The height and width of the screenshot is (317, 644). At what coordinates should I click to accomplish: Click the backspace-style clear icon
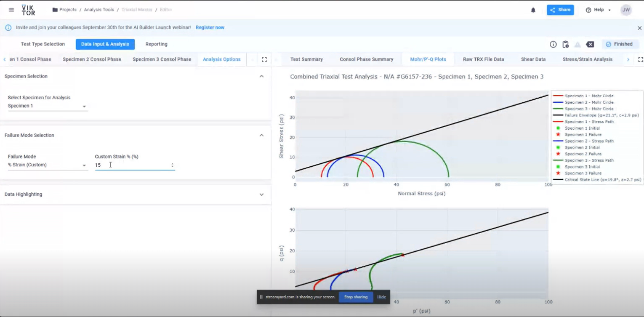click(590, 44)
